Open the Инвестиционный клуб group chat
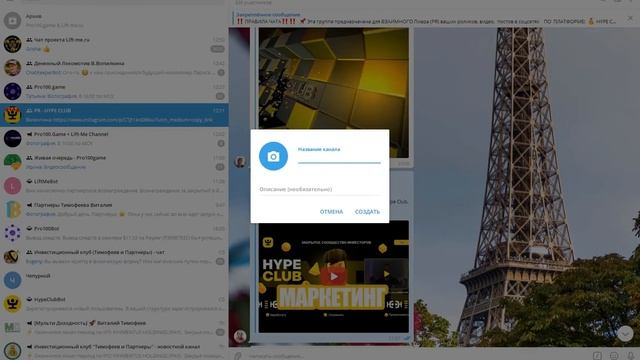The width and height of the screenshot is (640, 360). pyautogui.click(x=114, y=257)
